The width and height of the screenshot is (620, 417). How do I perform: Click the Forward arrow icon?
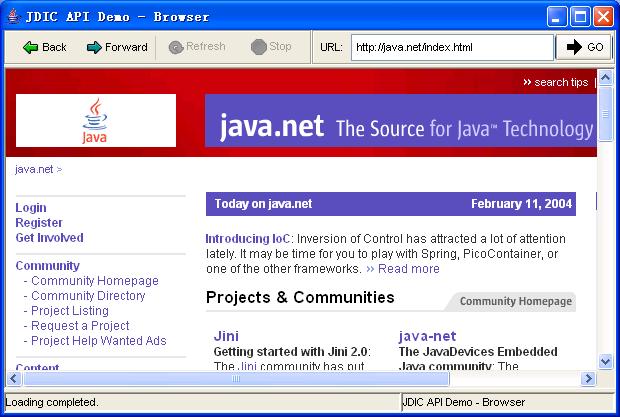[94, 47]
